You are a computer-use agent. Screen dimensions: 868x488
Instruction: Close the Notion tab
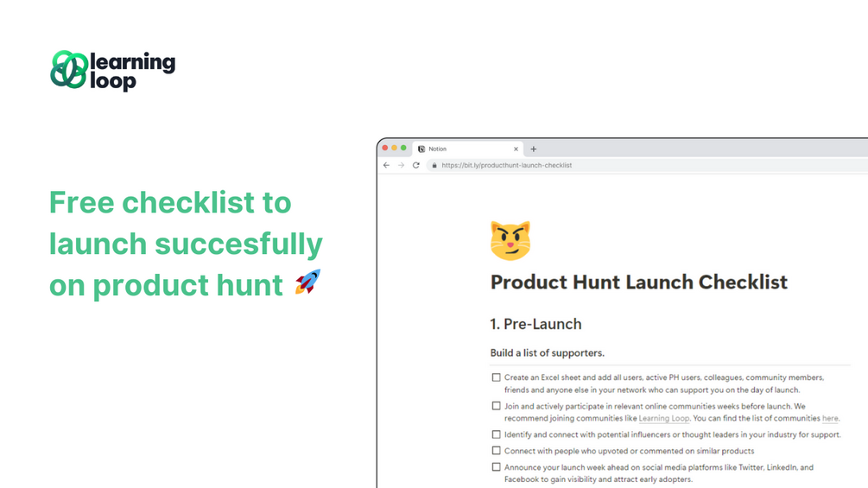pyautogui.click(x=516, y=149)
